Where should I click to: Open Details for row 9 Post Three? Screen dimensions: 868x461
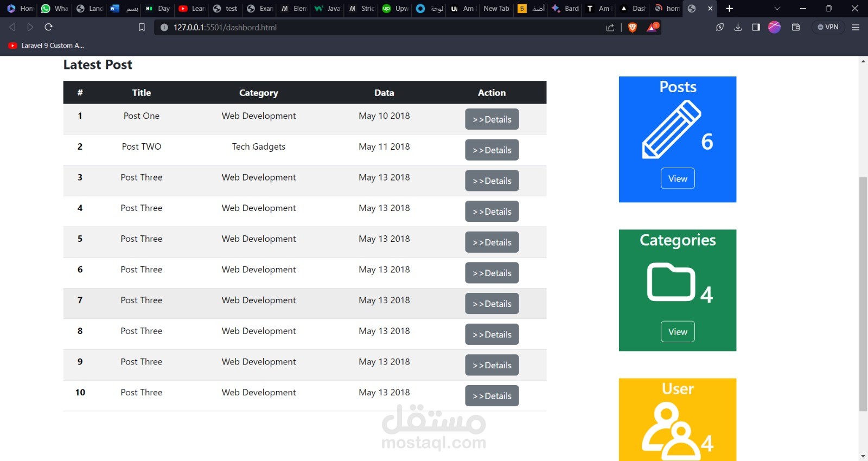(492, 365)
